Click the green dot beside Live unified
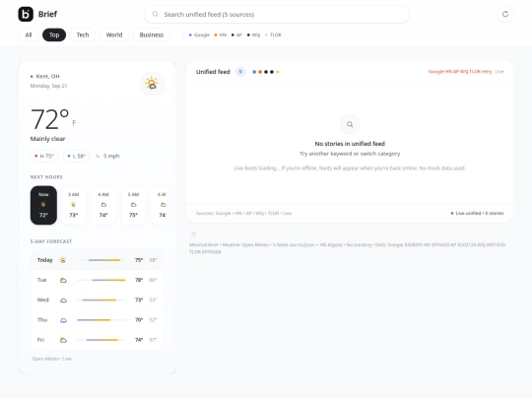Screen dimensions: 532x399 (452, 214)
